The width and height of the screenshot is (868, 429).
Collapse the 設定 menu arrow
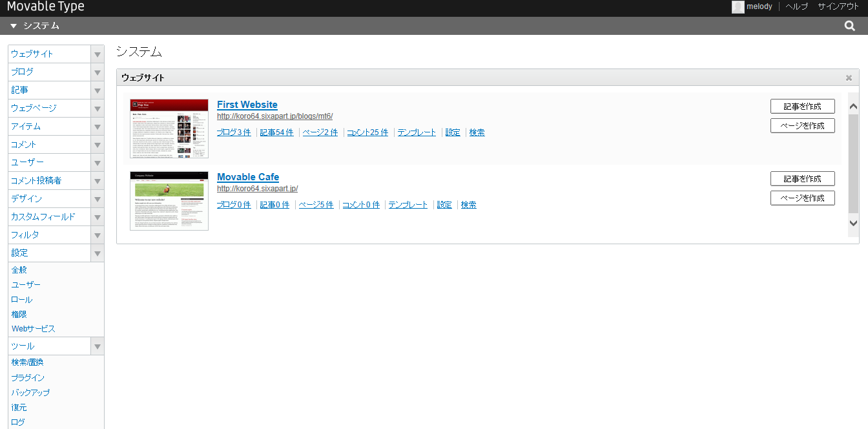click(98, 253)
